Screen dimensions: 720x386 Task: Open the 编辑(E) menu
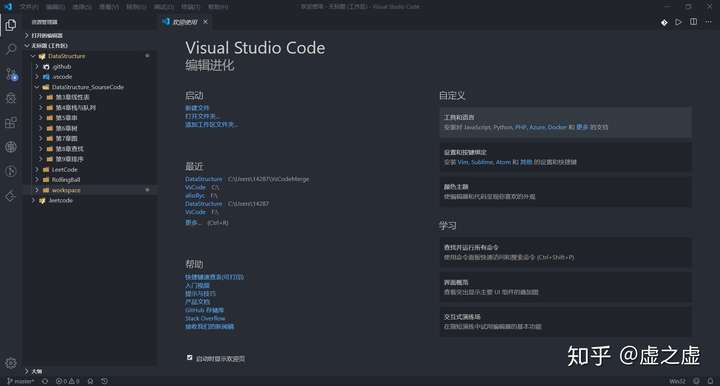coord(56,7)
